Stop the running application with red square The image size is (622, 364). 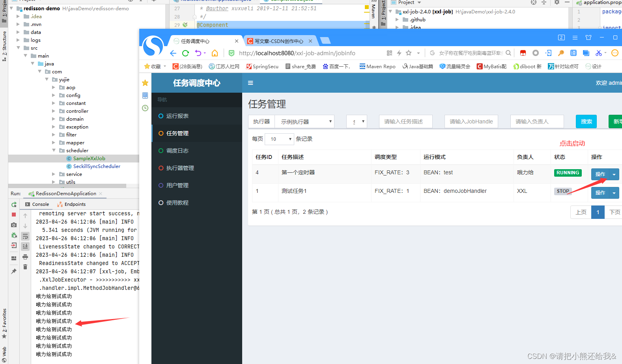tap(14, 215)
